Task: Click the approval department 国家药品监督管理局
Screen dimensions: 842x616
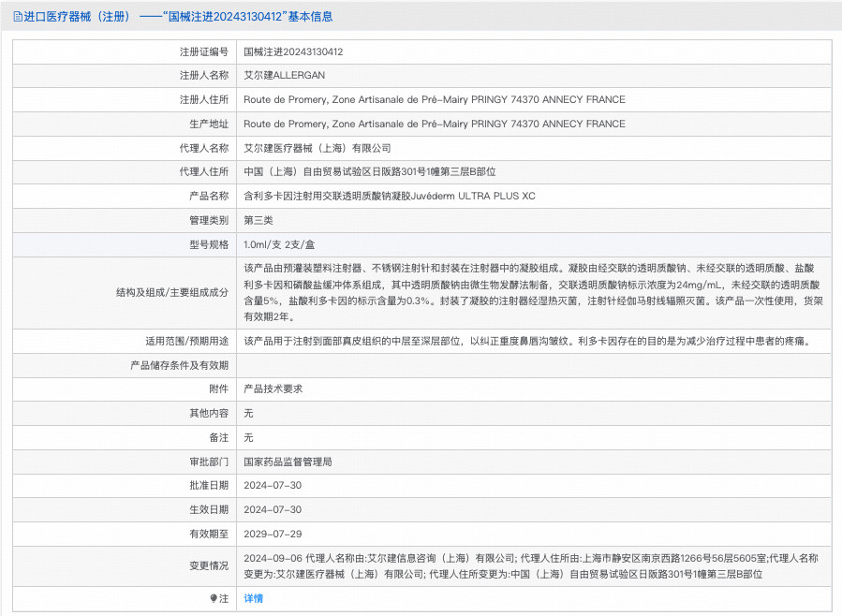Action: 288,462
